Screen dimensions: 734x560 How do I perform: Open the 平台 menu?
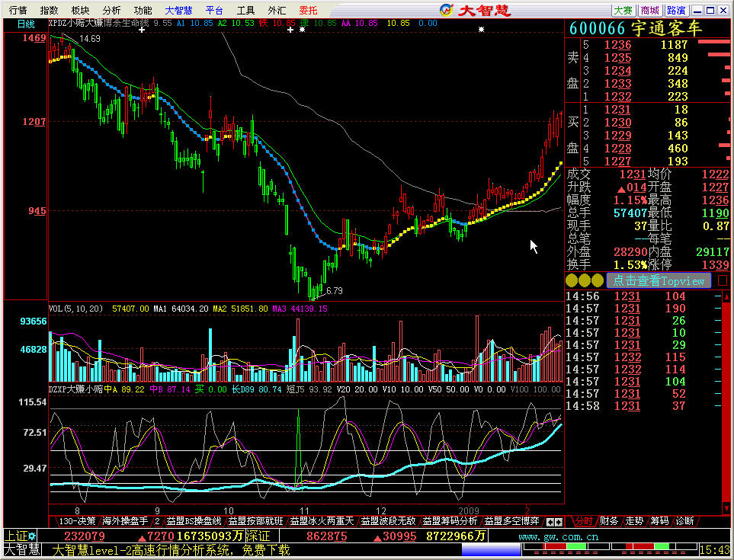214,11
